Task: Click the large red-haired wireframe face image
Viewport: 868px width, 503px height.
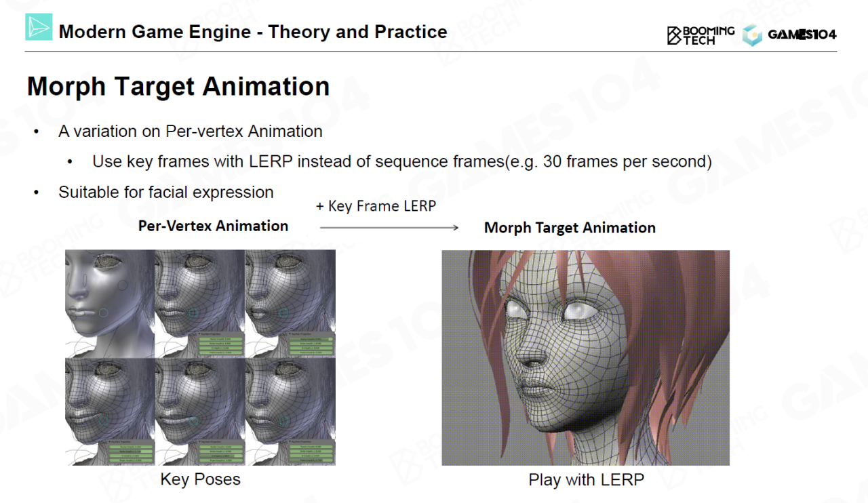Action: click(585, 358)
